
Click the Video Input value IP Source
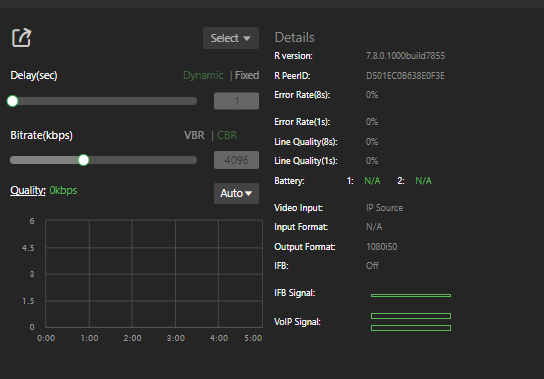click(384, 208)
